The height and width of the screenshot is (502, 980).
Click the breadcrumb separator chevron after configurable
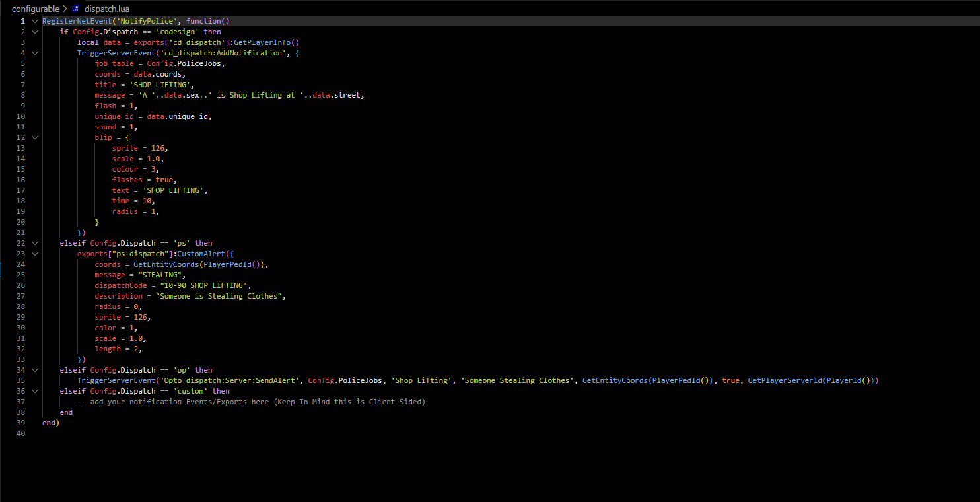(65, 9)
